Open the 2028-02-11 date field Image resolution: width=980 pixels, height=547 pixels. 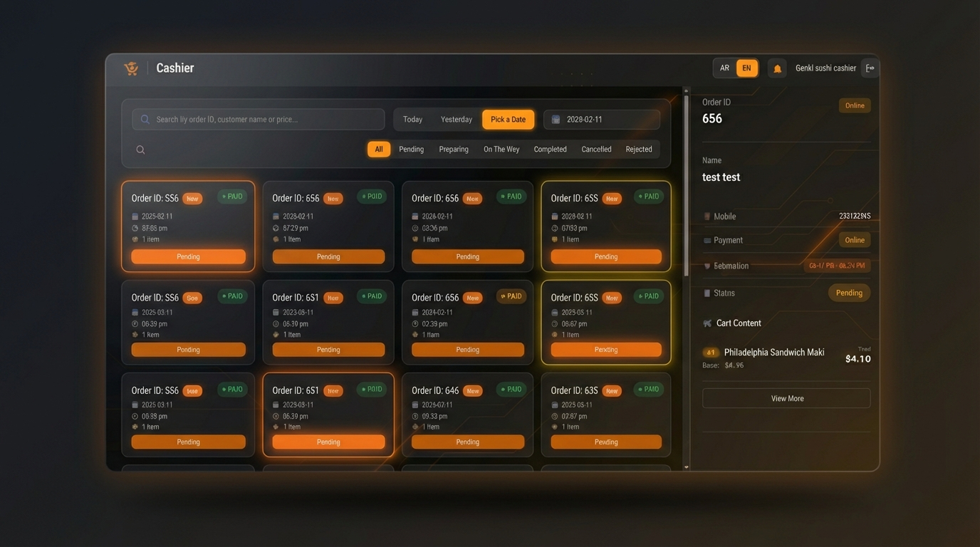click(x=602, y=120)
